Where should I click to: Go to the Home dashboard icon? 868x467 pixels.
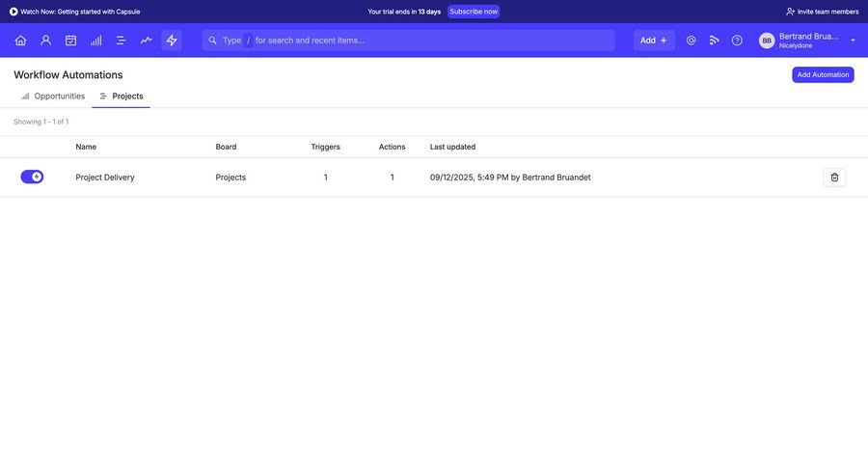pos(20,41)
